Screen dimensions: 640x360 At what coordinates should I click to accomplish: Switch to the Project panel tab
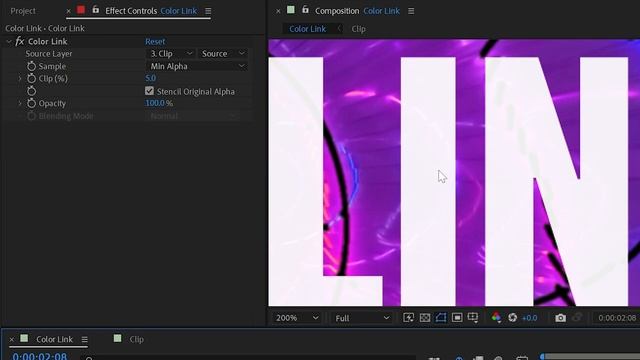[23, 11]
